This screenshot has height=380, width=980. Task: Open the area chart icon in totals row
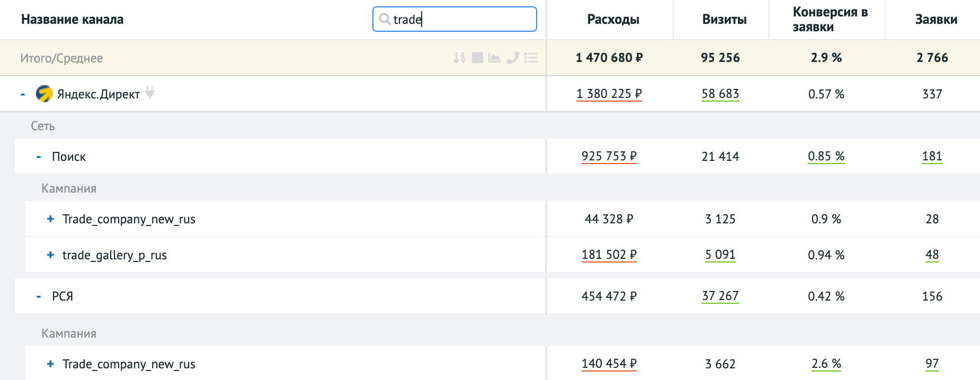pos(495,58)
